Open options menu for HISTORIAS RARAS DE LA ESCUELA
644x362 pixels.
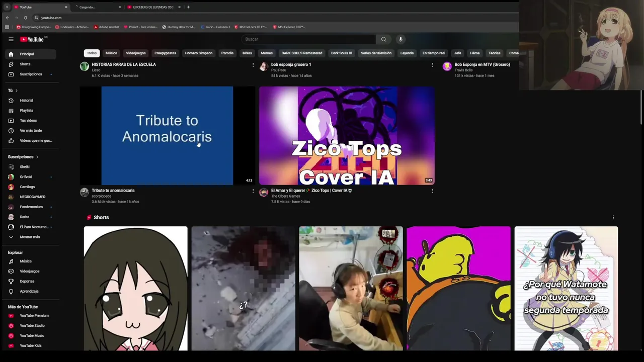[253, 65]
